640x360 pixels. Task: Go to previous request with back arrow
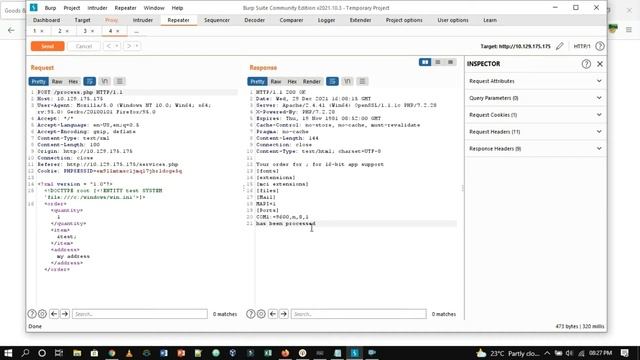(x=108, y=46)
